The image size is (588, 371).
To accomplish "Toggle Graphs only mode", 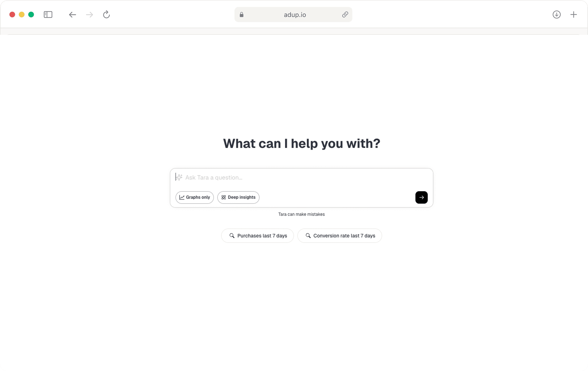I will click(195, 197).
